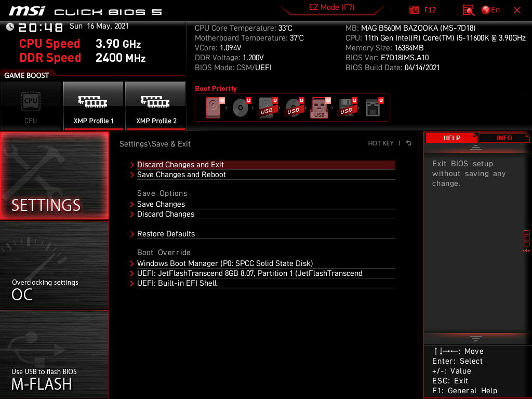532x399 pixels.
Task: Select the USB hard disk boot icon
Action: pyautogui.click(x=268, y=108)
